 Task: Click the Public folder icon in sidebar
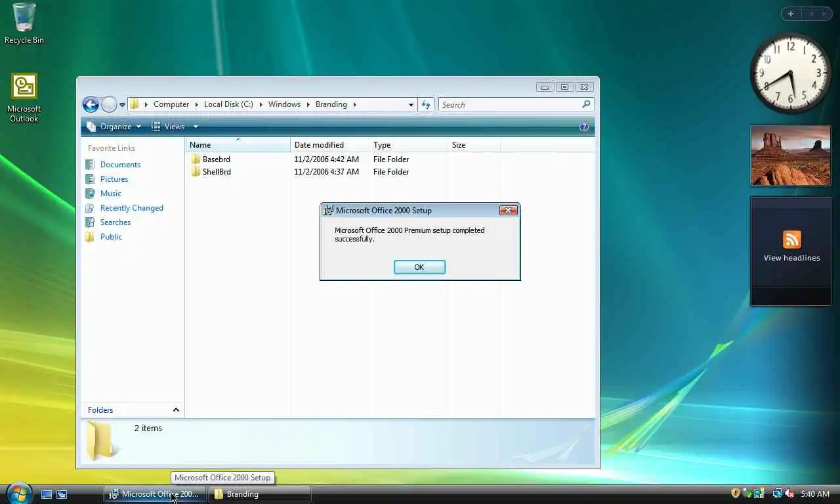click(x=91, y=237)
